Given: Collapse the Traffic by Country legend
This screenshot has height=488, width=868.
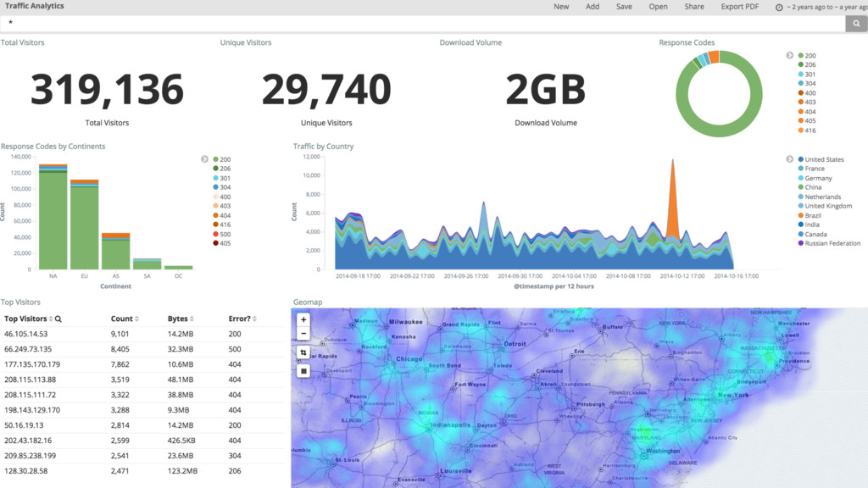Looking at the screenshot, I should (789, 159).
